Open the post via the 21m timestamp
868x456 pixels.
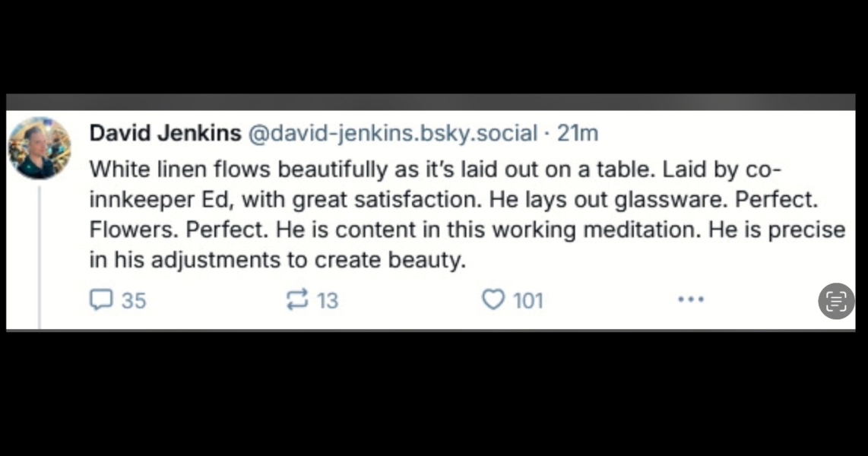578,134
